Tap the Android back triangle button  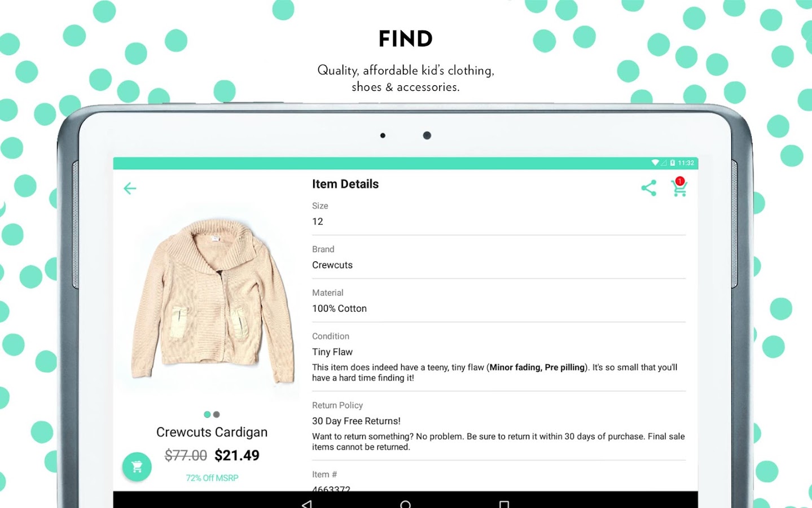(306, 504)
